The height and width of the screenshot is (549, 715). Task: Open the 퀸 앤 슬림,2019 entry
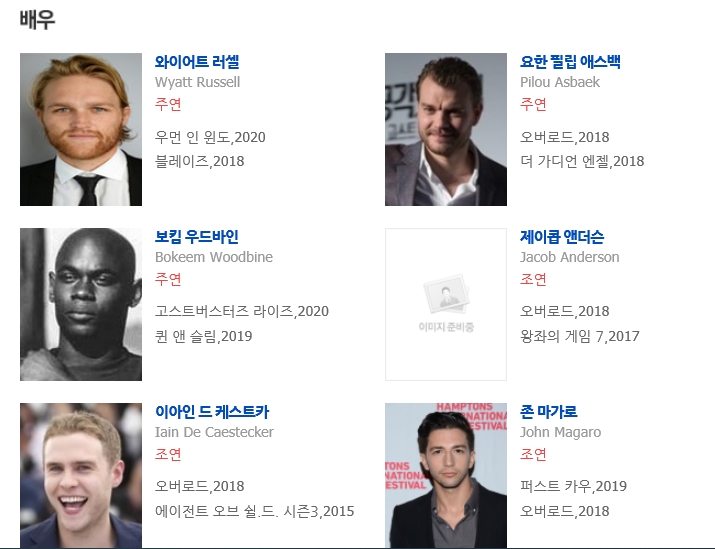click(x=203, y=336)
